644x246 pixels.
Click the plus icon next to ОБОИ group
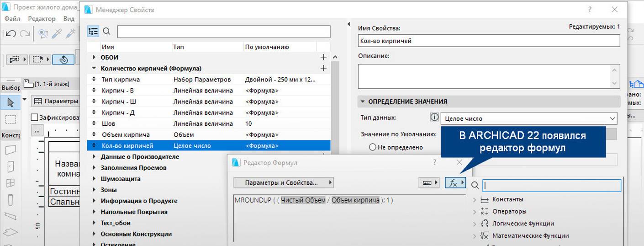point(324,58)
